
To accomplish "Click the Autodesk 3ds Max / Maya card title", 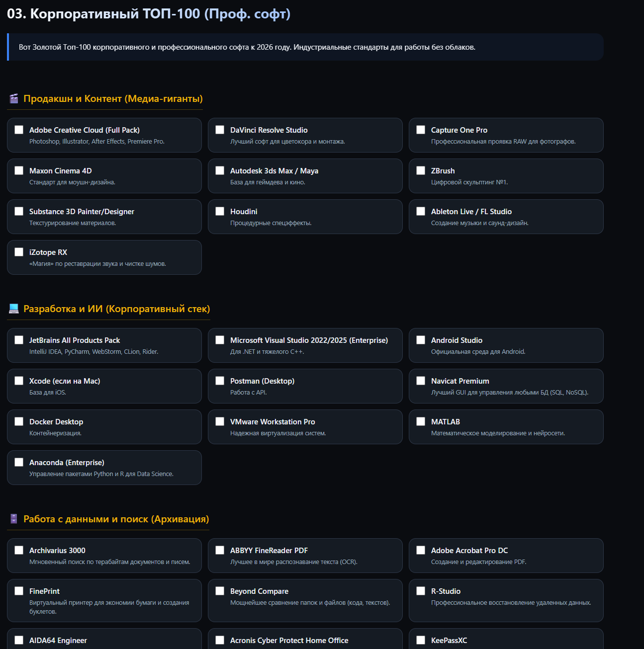I will point(274,171).
